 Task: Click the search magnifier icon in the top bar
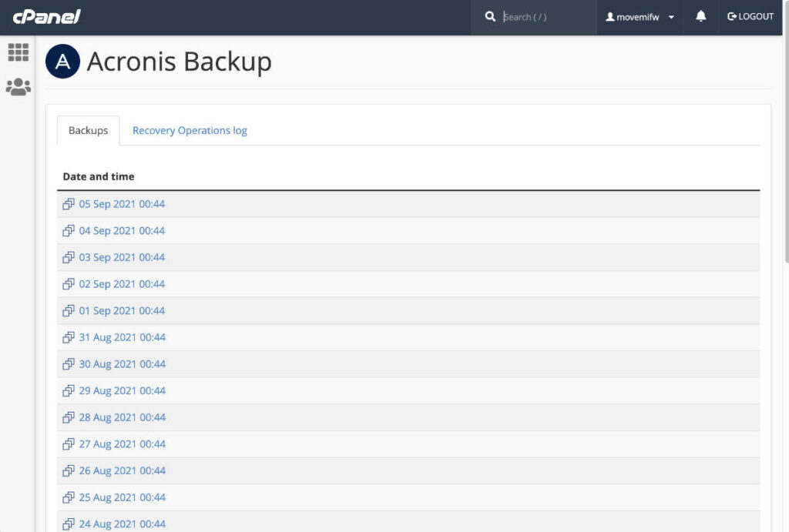pyautogui.click(x=491, y=15)
